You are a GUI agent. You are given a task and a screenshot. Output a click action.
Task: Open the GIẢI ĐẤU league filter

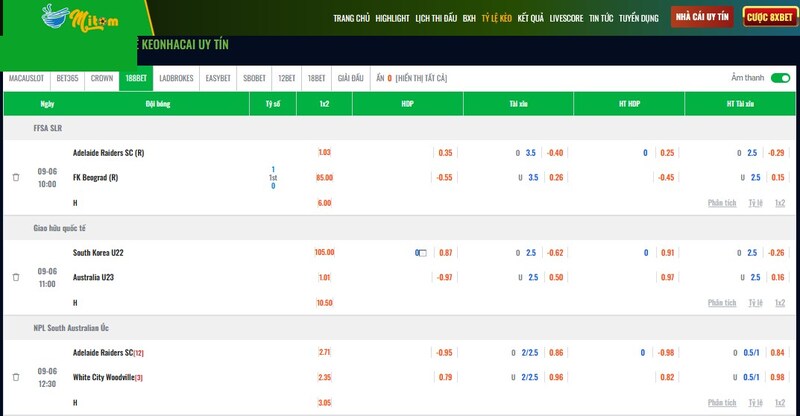(x=351, y=78)
